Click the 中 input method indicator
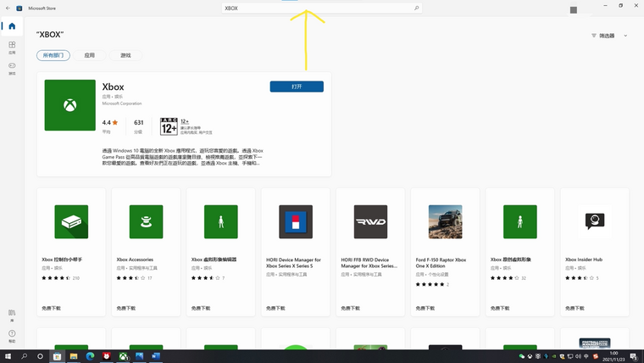This screenshot has height=363, width=644. (586, 356)
